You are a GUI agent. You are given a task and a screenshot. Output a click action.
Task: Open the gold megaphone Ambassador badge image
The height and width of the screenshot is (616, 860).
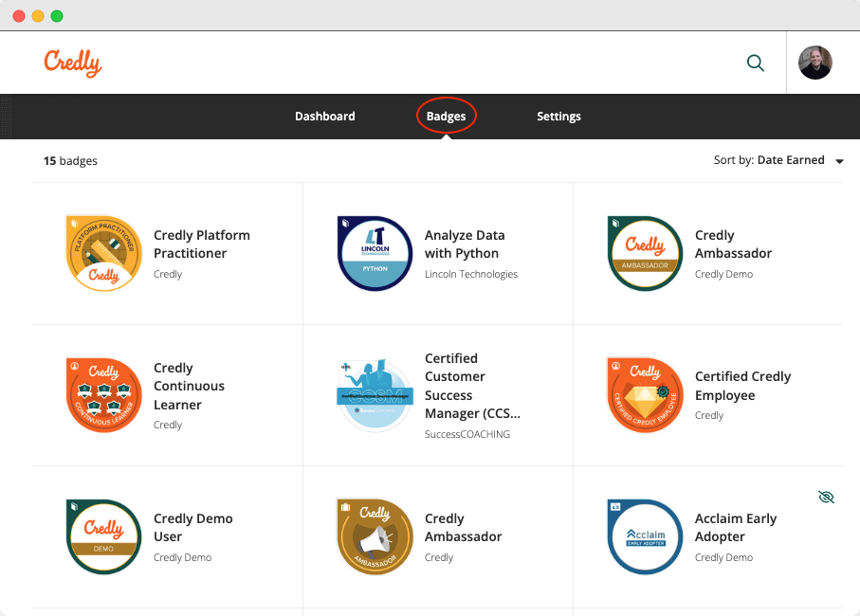point(375,536)
